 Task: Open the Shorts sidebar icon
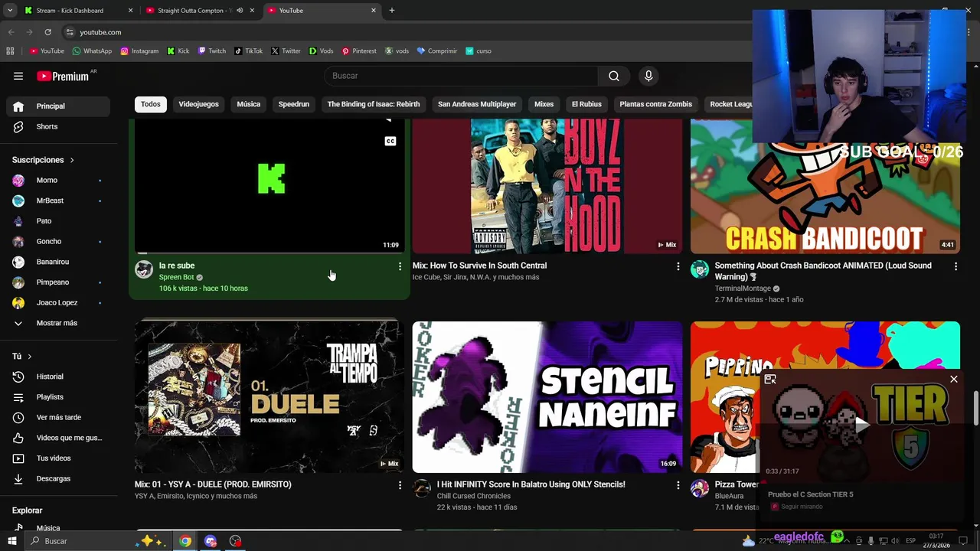tap(18, 126)
